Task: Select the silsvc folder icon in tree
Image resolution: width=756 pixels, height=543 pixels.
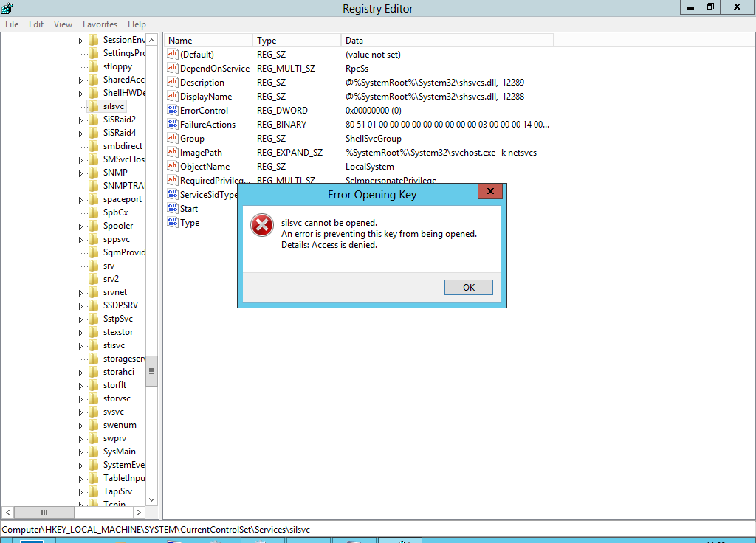Action: (93, 106)
